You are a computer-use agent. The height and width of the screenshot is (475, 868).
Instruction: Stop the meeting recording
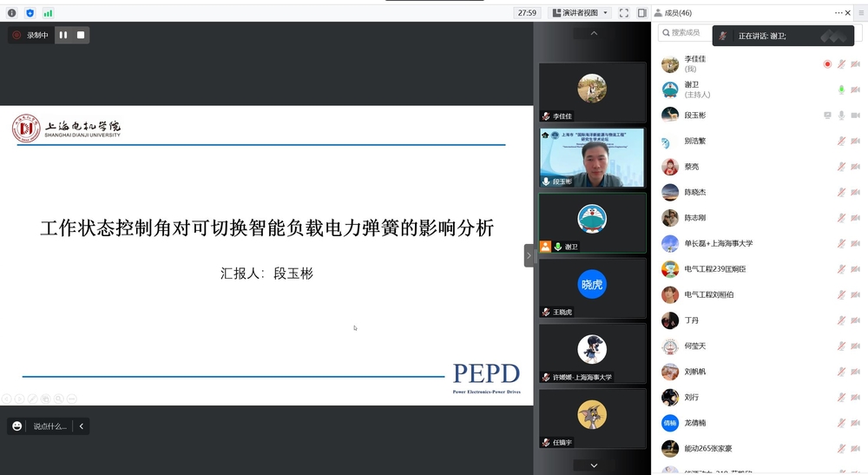tap(81, 35)
